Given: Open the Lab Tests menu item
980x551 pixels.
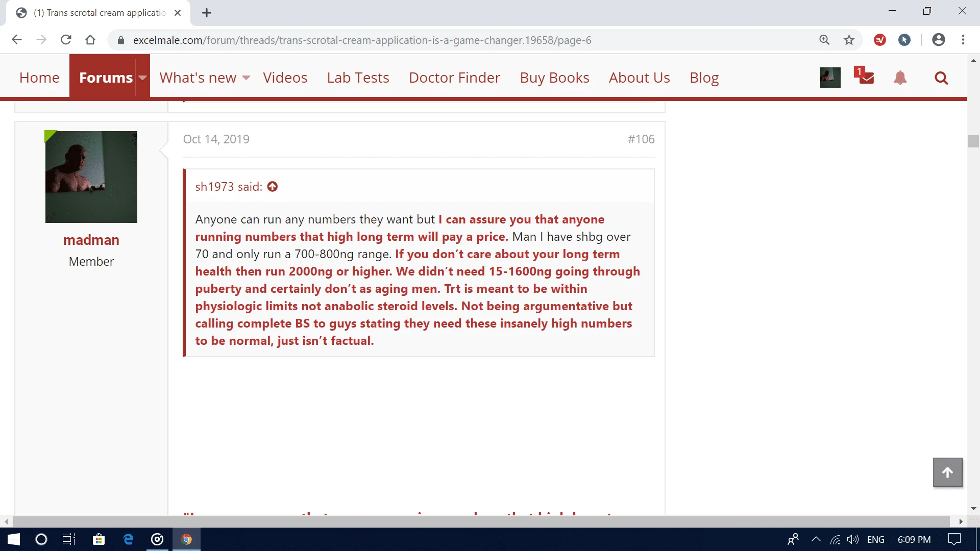Looking at the screenshot, I should [358, 78].
